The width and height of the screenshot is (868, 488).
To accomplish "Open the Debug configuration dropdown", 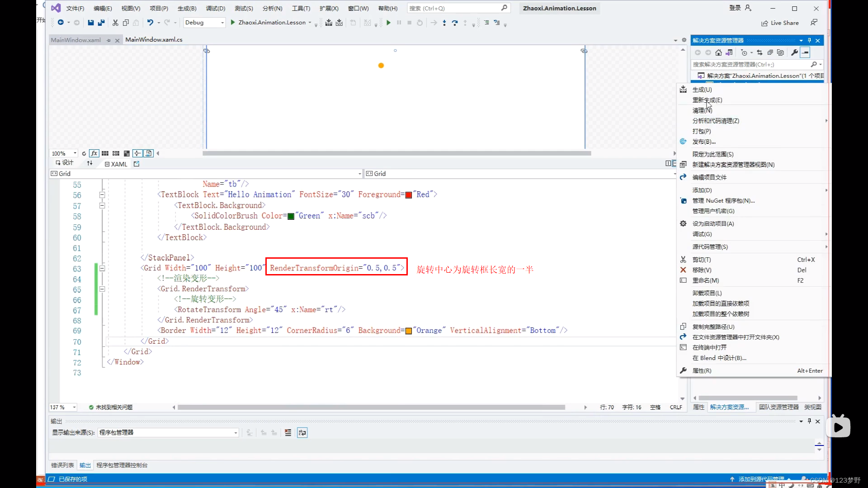I will (204, 23).
